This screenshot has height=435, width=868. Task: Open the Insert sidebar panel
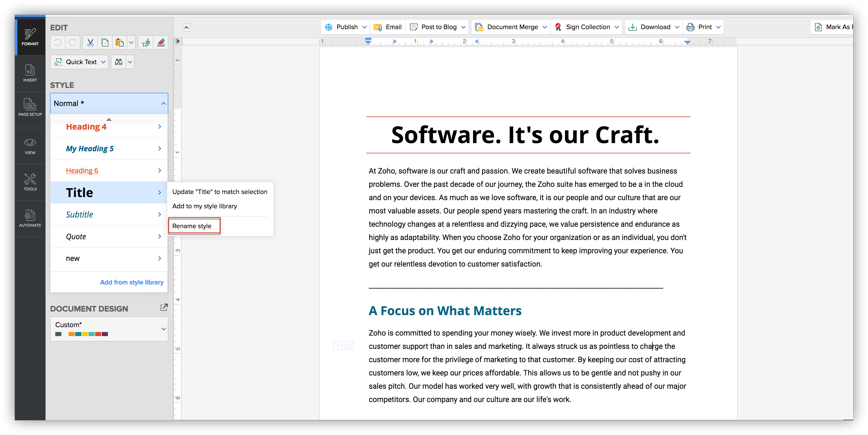point(30,73)
